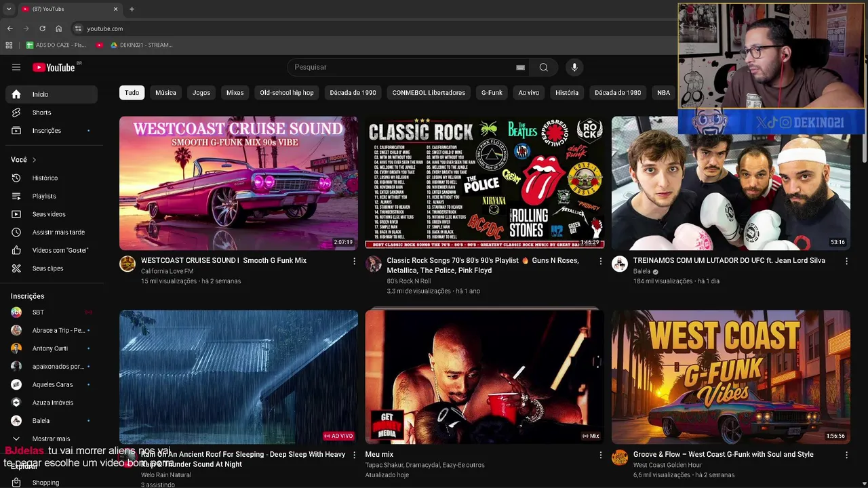This screenshot has height=488, width=868.
Task: Open Playlists in sidebar
Action: click(52, 196)
